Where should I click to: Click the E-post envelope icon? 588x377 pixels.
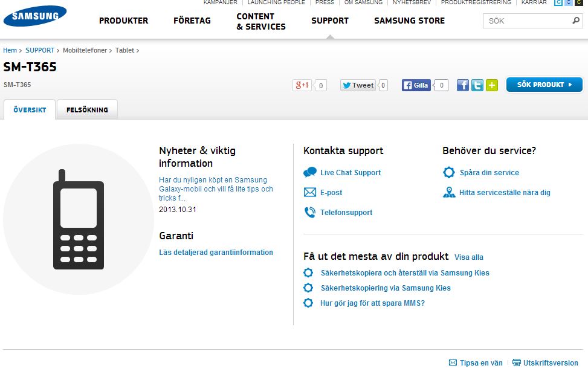click(310, 193)
